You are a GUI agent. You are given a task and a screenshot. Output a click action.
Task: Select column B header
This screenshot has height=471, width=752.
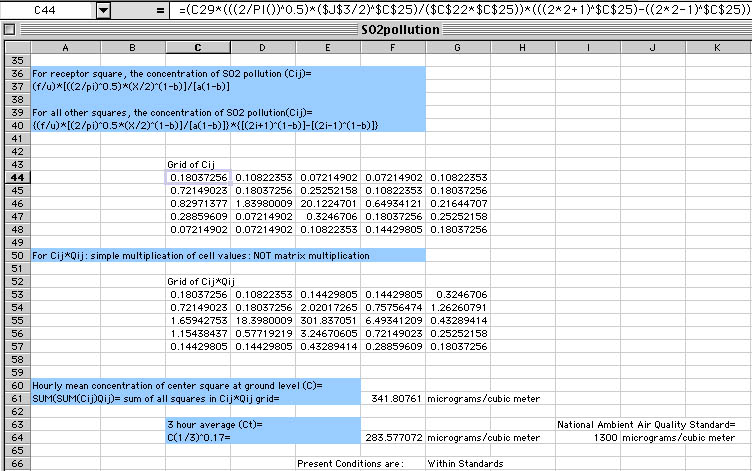pyautogui.click(x=133, y=47)
